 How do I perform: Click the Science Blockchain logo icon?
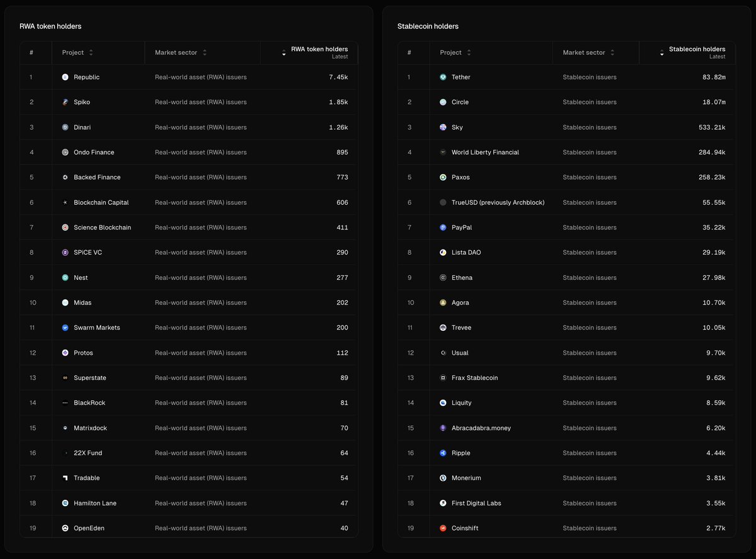(65, 228)
